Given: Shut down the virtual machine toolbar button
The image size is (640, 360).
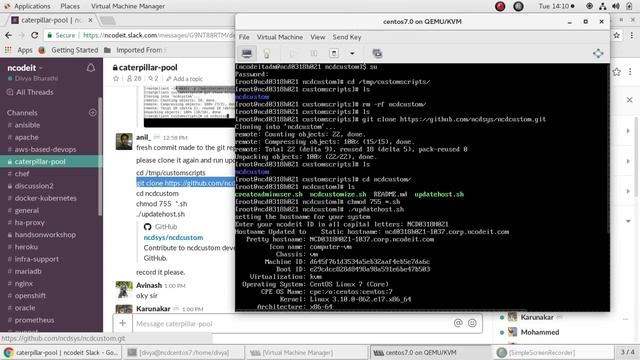Looking at the screenshot, I should click(334, 53).
